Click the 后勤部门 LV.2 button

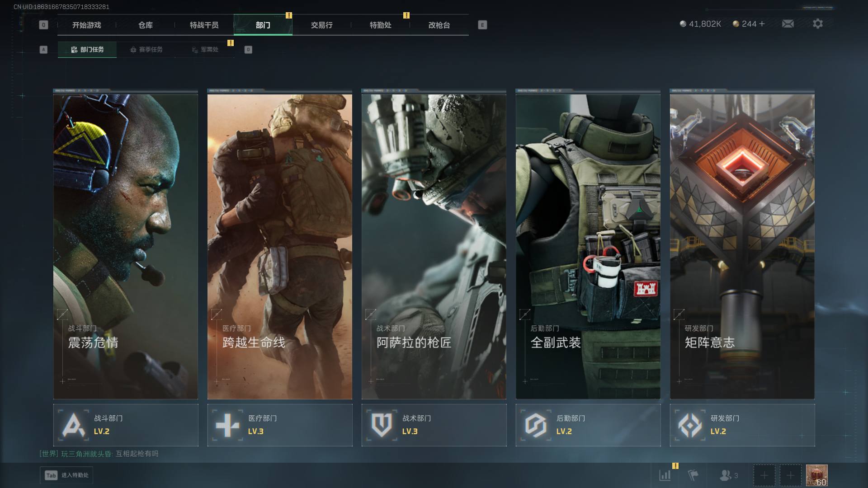588,425
